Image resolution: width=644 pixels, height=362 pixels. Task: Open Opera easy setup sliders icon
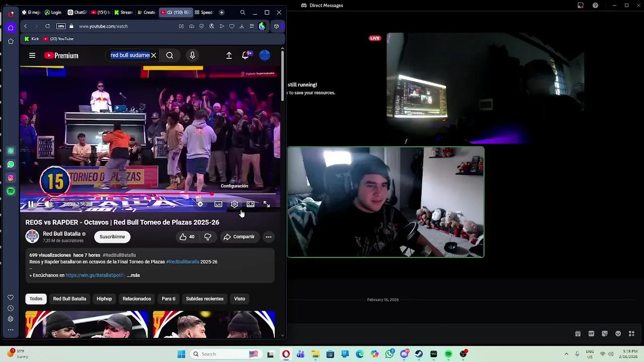click(252, 26)
